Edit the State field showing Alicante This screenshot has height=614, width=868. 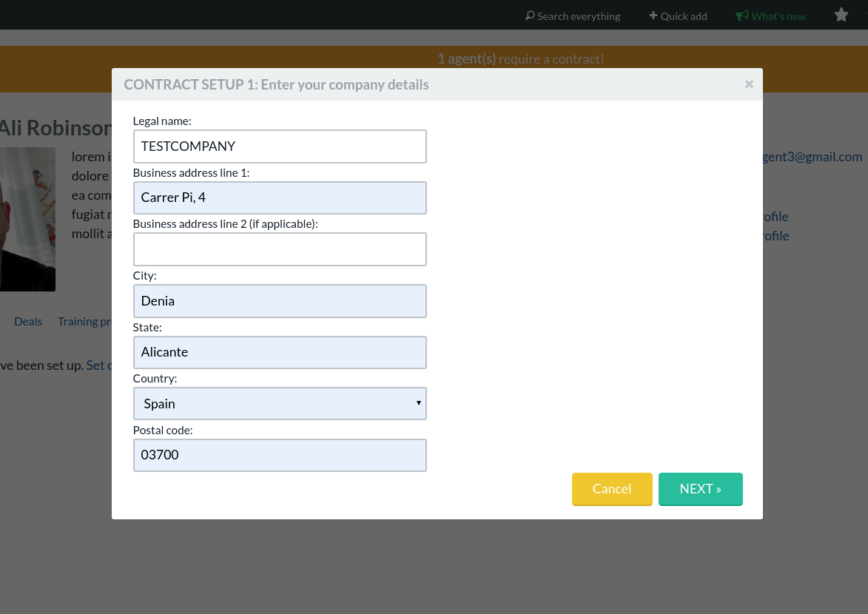pyautogui.click(x=280, y=352)
